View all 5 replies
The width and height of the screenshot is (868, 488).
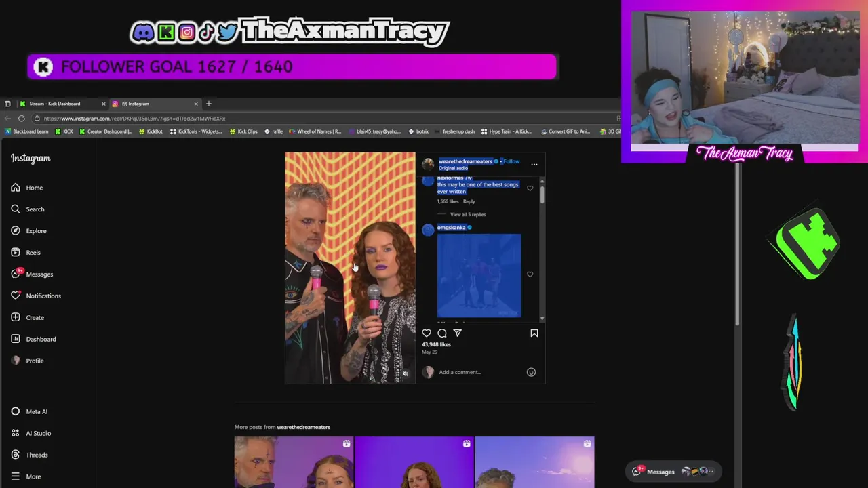click(468, 214)
